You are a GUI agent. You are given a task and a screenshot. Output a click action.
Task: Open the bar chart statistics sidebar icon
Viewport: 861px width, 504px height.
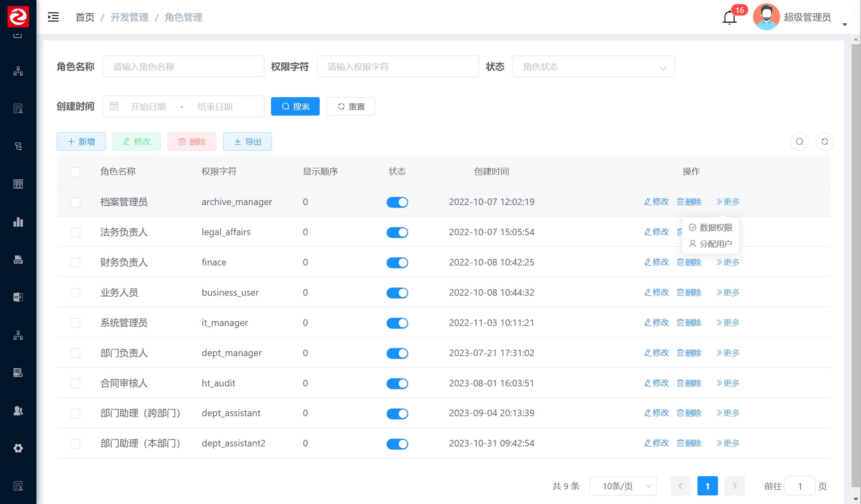pyautogui.click(x=18, y=222)
